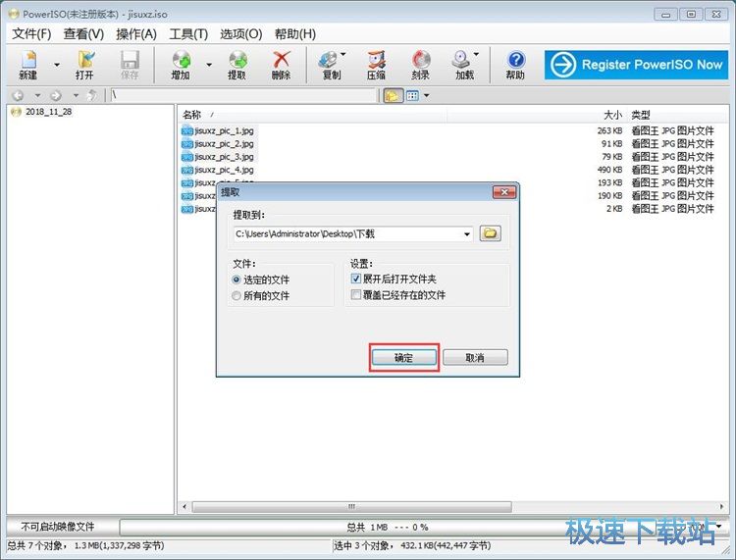This screenshot has height=560, width=736.
Task: Click the Open (打开) toolbar icon
Action: 85,65
